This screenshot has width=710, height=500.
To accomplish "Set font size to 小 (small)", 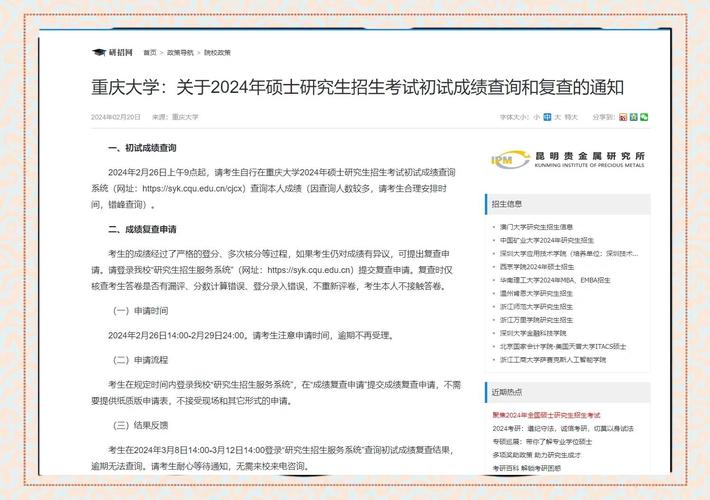I will pyautogui.click(x=537, y=117).
